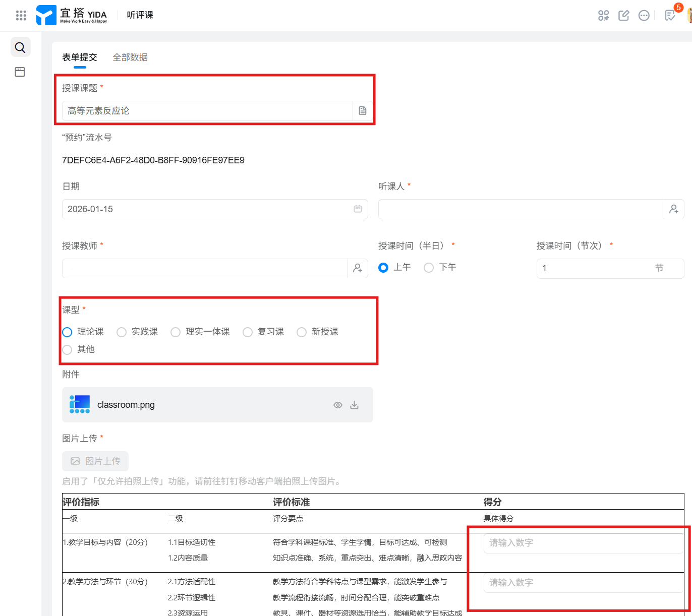This screenshot has width=692, height=616.
Task: Click the add person icon for 授课教师
Action: (x=358, y=268)
